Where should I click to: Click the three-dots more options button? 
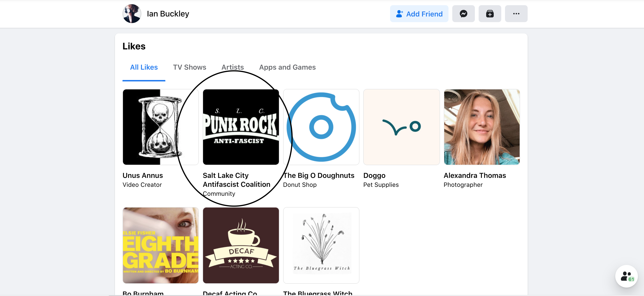pos(516,14)
